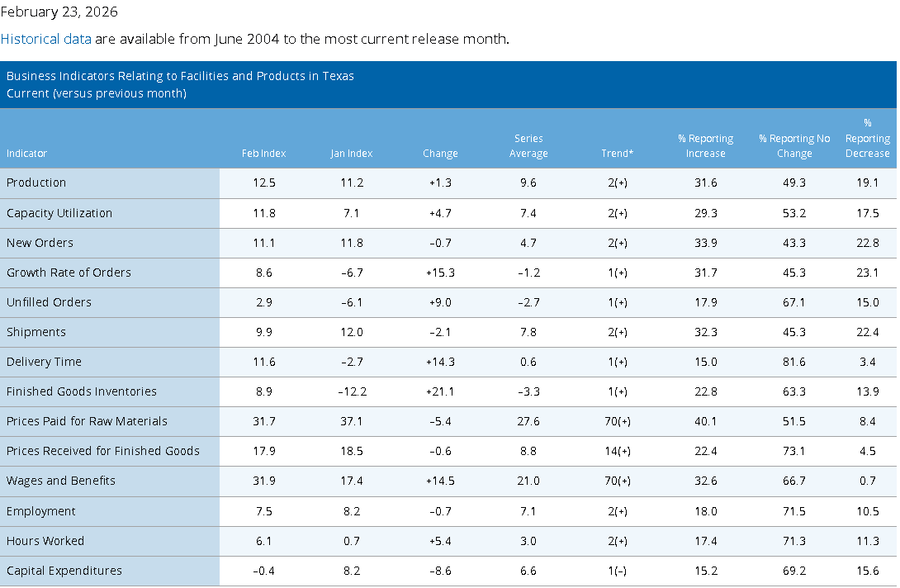Click the blue table title banner
900x588 pixels.
[448, 84]
